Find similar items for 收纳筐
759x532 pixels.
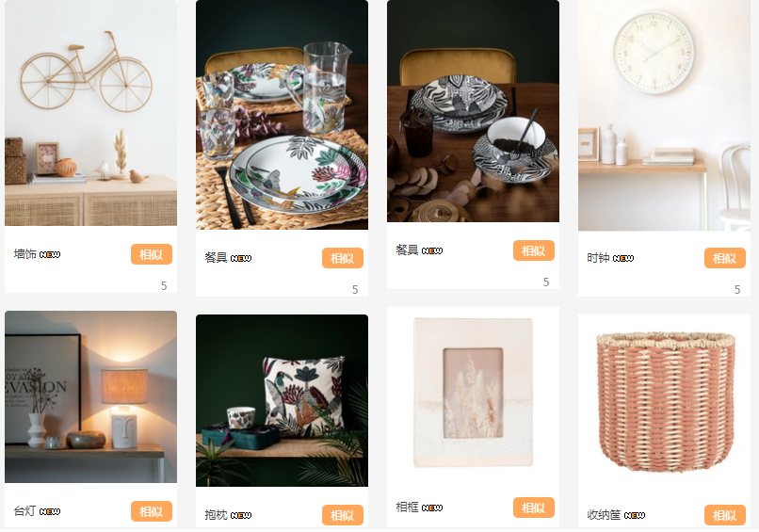tap(725, 515)
